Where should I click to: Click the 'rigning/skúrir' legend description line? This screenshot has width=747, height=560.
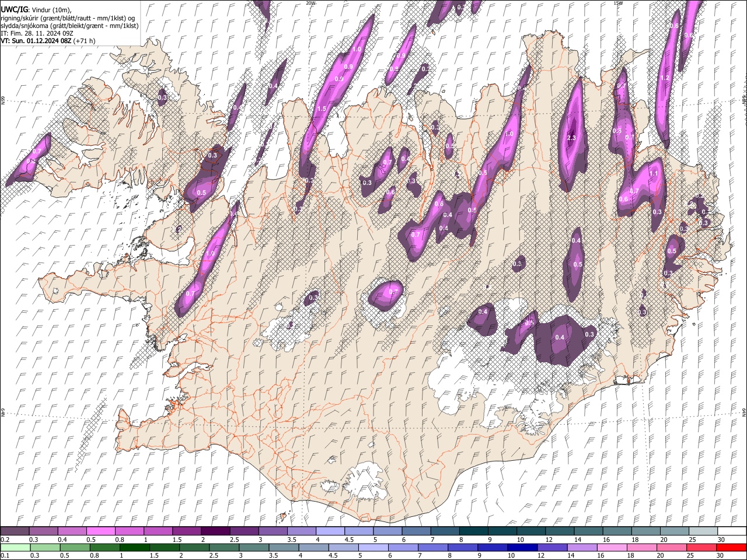pos(68,17)
